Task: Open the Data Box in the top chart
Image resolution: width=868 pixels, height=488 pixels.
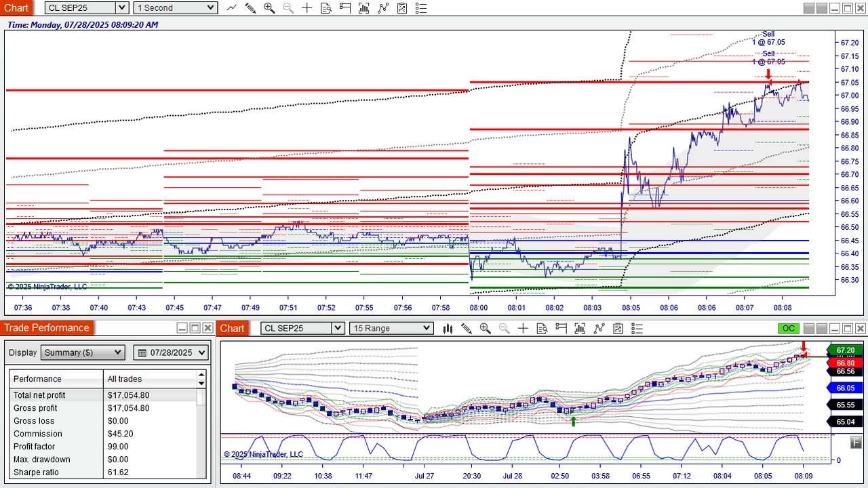Action: point(326,8)
